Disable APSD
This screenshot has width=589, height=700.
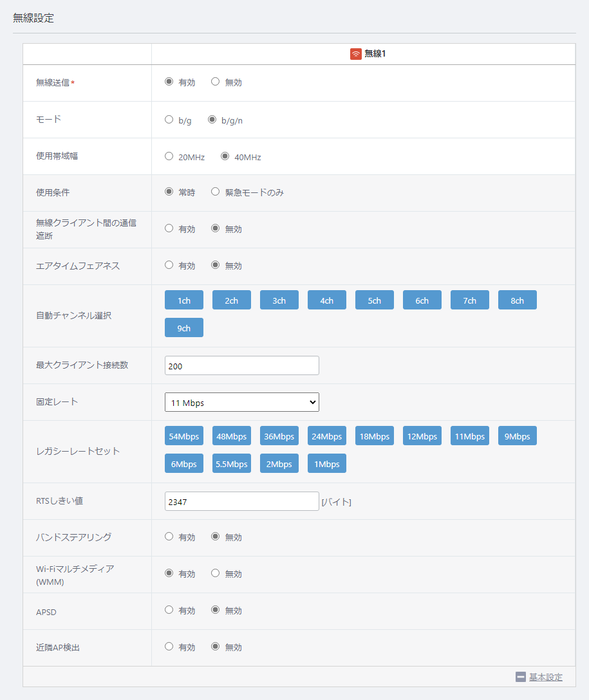coord(215,609)
